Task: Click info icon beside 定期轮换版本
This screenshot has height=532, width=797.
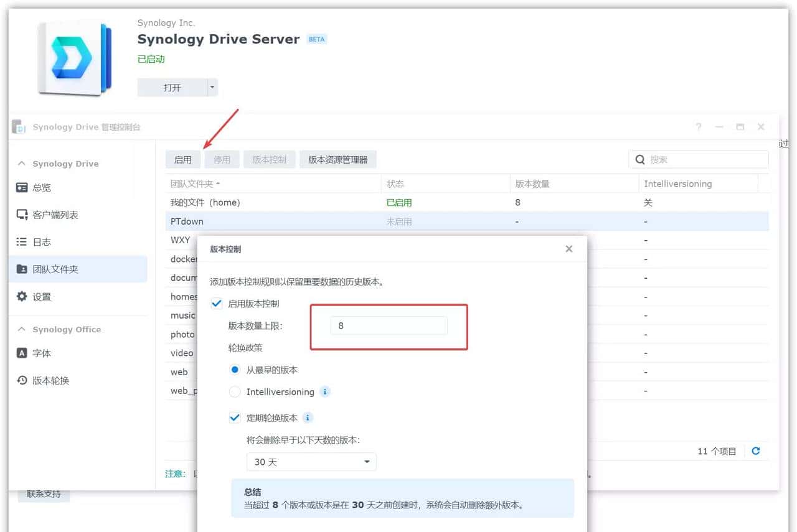Action: point(309,417)
